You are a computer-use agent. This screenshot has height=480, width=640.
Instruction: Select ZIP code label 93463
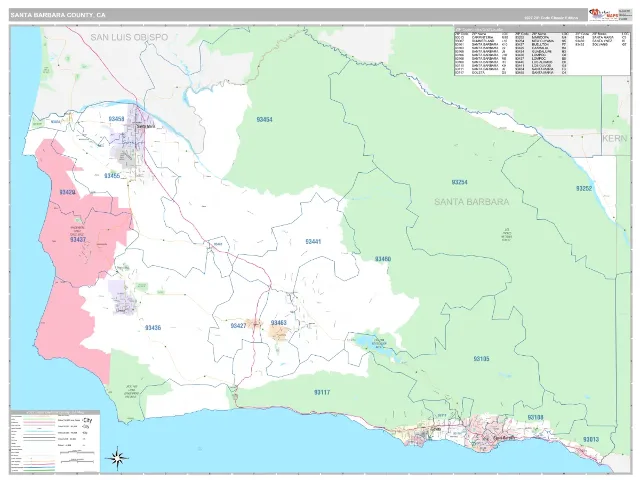pos(279,323)
